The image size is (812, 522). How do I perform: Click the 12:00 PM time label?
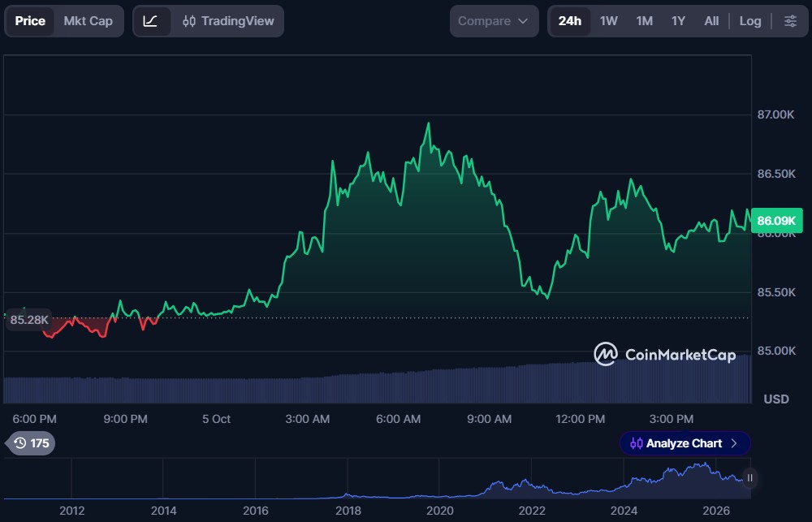tap(580, 419)
